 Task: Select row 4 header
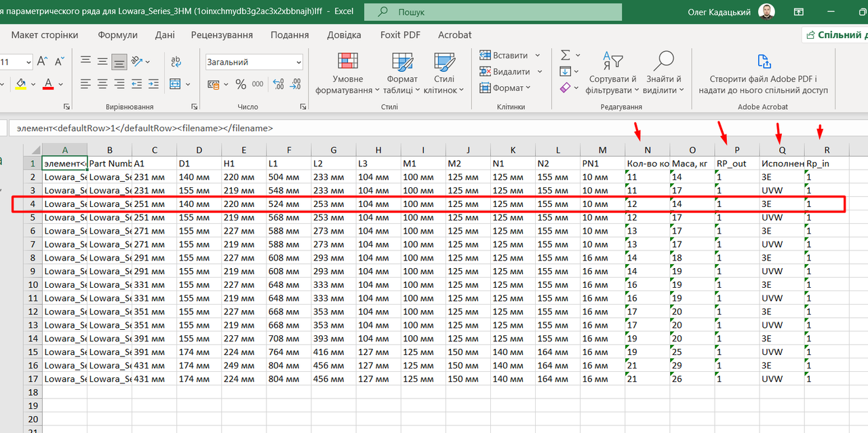click(x=31, y=204)
